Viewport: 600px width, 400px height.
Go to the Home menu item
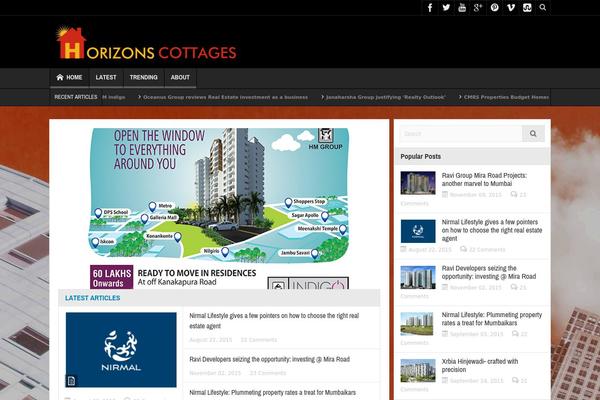[69, 77]
